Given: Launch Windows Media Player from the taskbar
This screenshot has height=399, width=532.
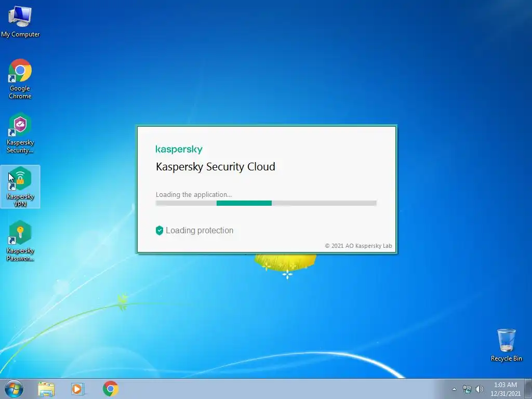Looking at the screenshot, I should click(x=77, y=389).
